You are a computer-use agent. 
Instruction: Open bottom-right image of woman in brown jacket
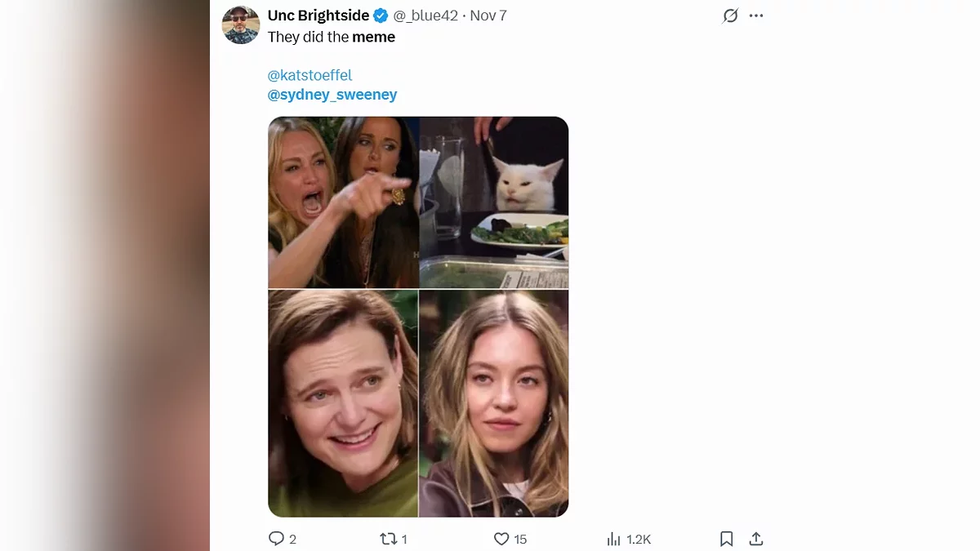(494, 403)
